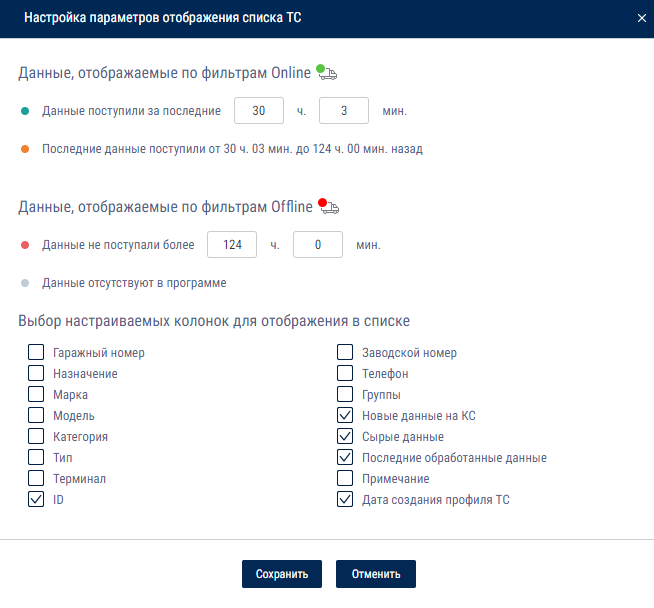Focus the Offline minutes field with 0
Screen dimensions: 654x608
(318, 244)
